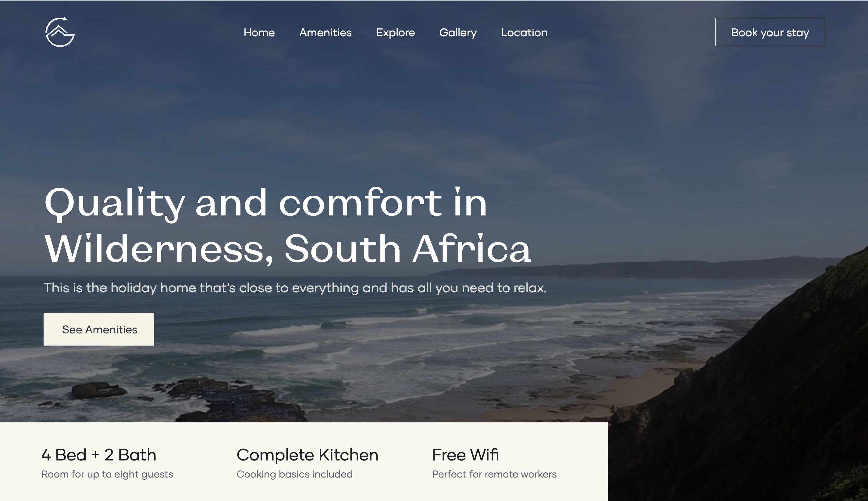
Task: Click the Perfect for remote workers text
Action: (494, 474)
